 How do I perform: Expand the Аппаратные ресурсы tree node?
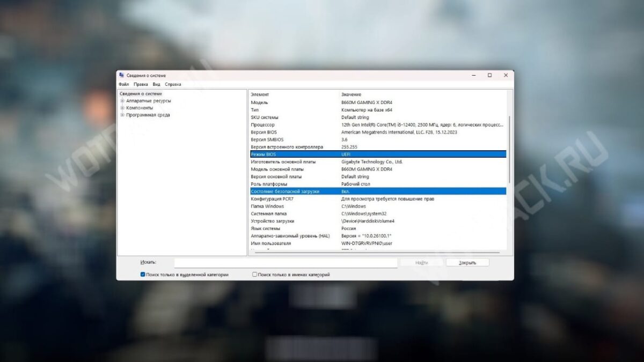tap(122, 101)
